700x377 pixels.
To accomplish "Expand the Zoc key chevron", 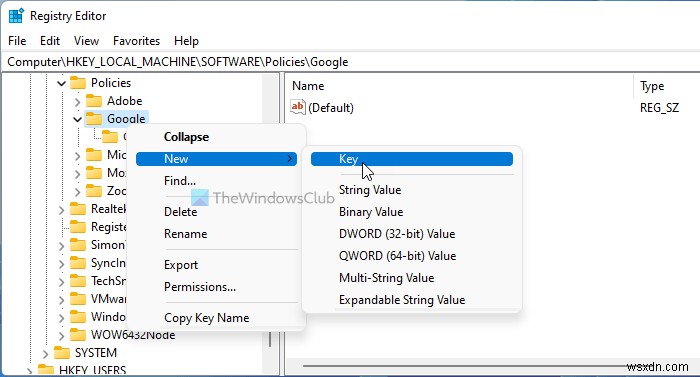I will click(x=78, y=192).
